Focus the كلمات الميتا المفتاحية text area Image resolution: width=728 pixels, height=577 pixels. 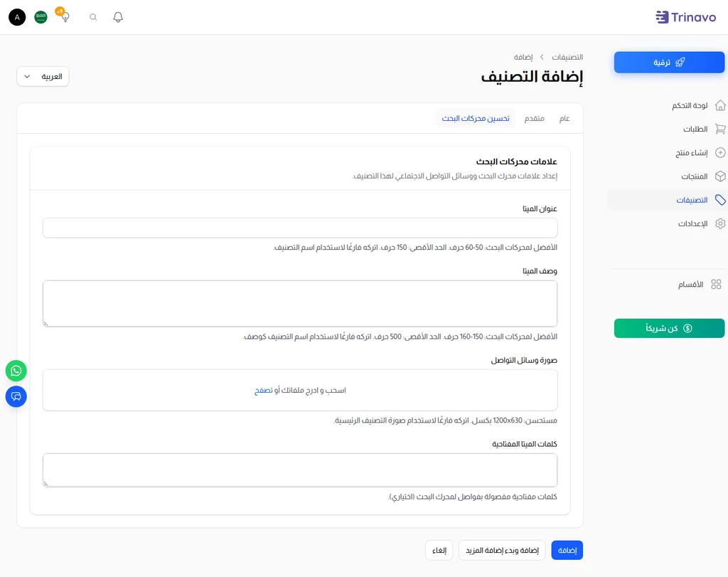(x=300, y=470)
